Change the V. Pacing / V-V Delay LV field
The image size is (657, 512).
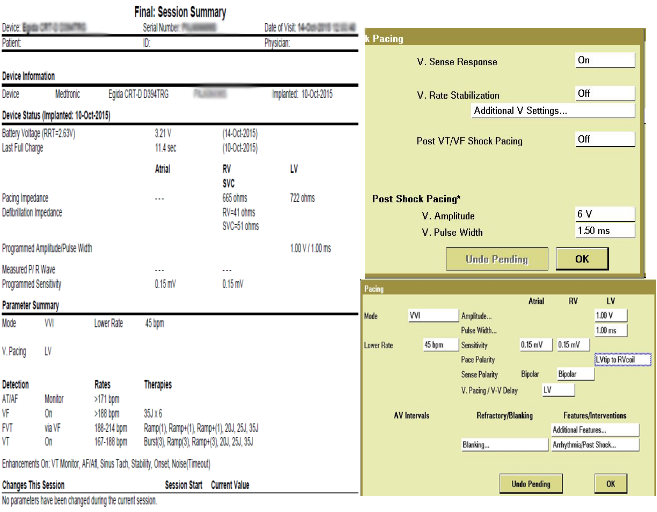(558, 390)
